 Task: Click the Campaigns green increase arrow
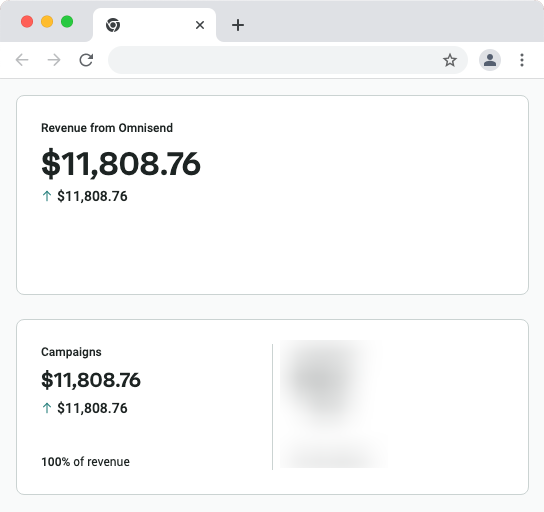point(47,408)
